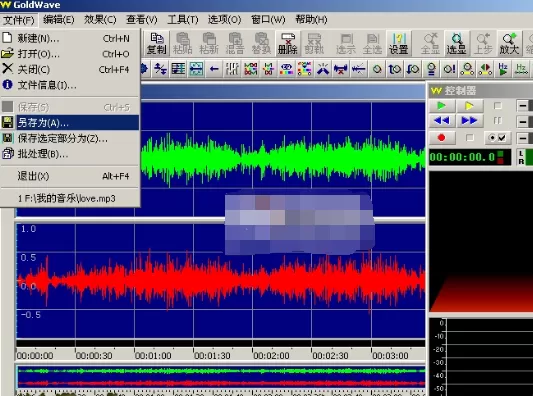Open 文件信息(I)... from the File menu
The width and height of the screenshot is (533, 396).
click(70, 85)
